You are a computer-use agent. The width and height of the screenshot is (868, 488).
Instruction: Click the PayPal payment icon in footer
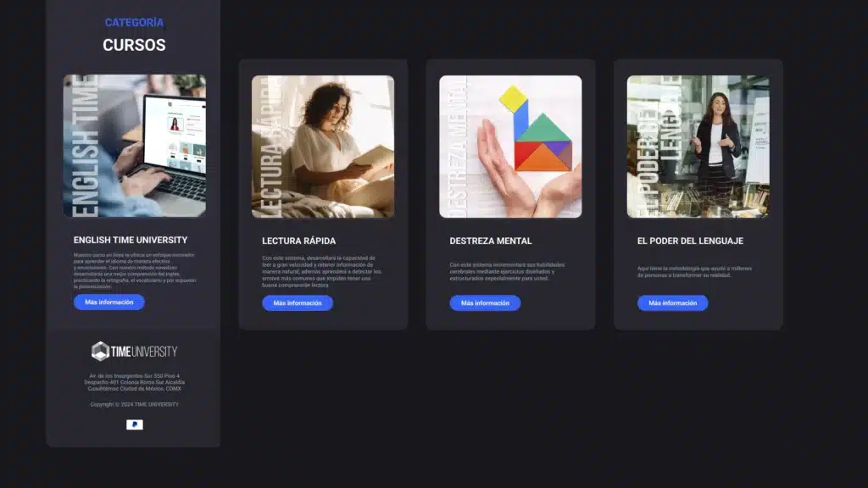point(135,424)
